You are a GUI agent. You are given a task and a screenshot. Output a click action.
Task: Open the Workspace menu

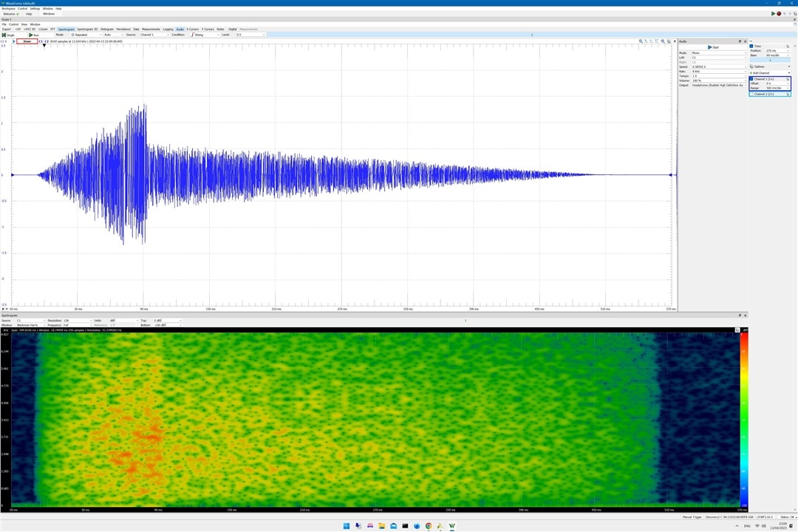tap(8, 9)
